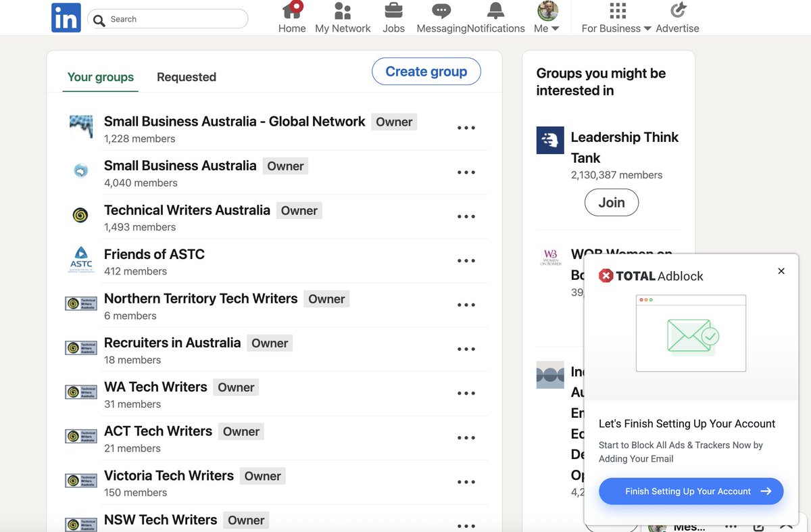
Task: View Notifications bell
Action: coord(496,18)
